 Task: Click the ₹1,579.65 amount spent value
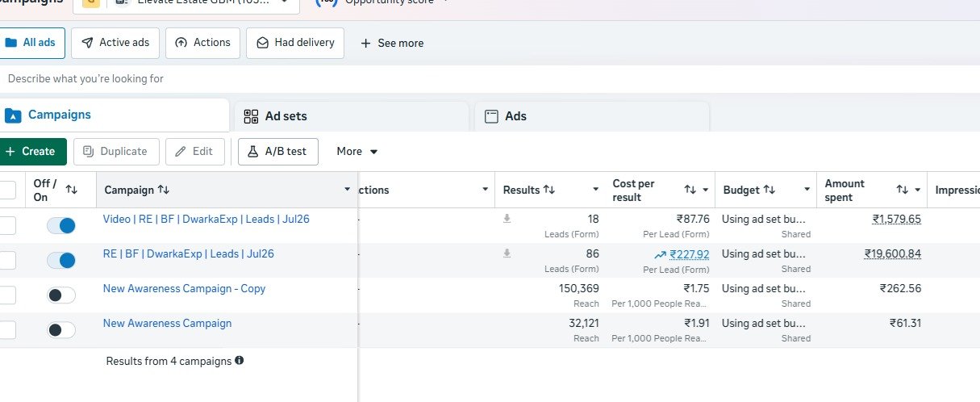coord(897,219)
